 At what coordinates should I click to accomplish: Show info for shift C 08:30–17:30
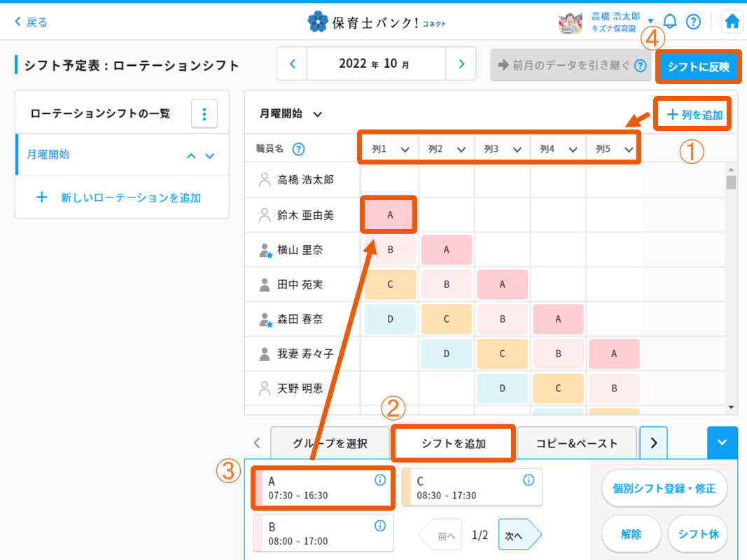[x=529, y=480]
